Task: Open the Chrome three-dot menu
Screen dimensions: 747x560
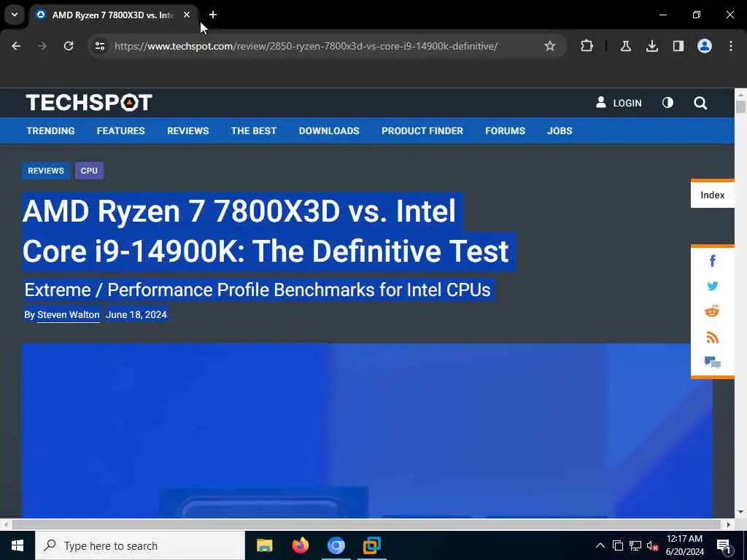Action: [x=731, y=46]
